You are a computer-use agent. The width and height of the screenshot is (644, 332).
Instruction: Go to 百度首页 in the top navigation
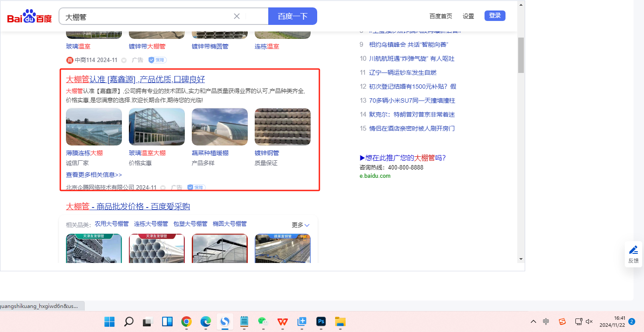coord(440,16)
